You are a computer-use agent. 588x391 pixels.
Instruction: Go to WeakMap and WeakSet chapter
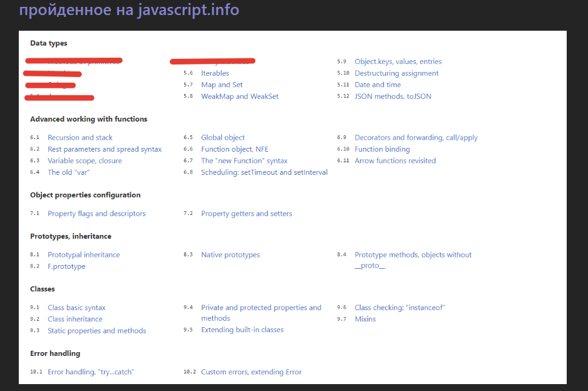[x=240, y=96]
